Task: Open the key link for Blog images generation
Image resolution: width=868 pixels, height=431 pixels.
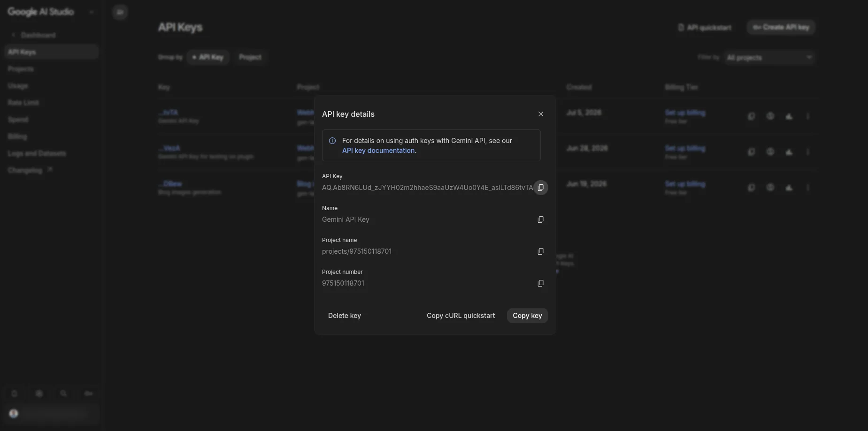Action: 170,184
